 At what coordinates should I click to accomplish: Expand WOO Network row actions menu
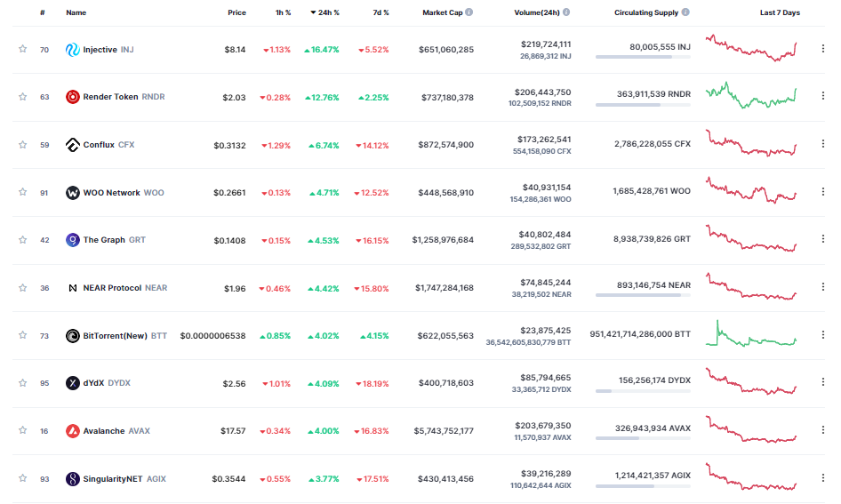(822, 191)
